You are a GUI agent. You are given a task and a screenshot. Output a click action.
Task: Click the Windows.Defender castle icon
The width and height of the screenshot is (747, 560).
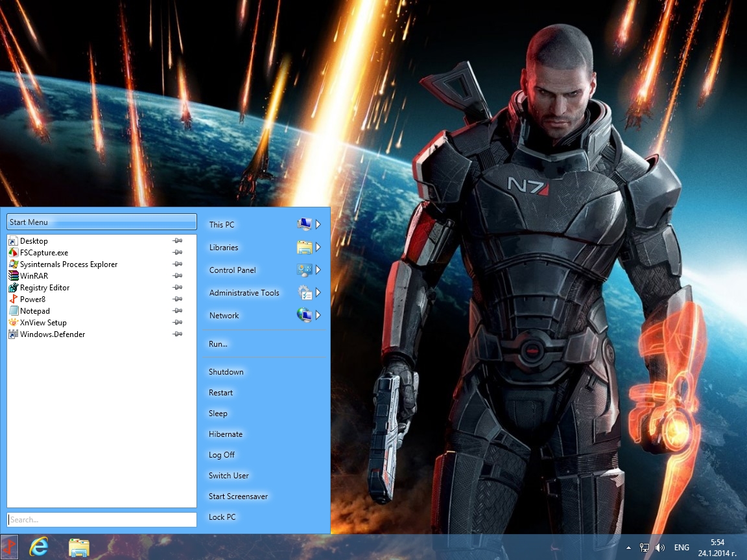click(x=14, y=334)
